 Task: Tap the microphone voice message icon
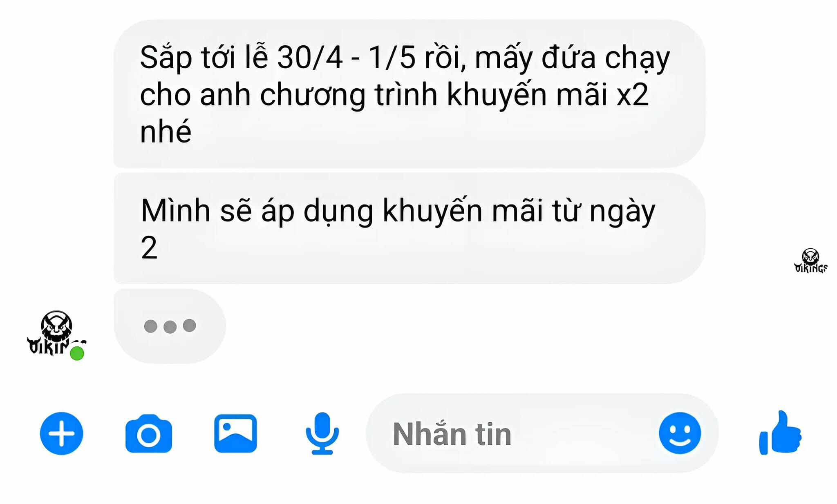tap(322, 433)
